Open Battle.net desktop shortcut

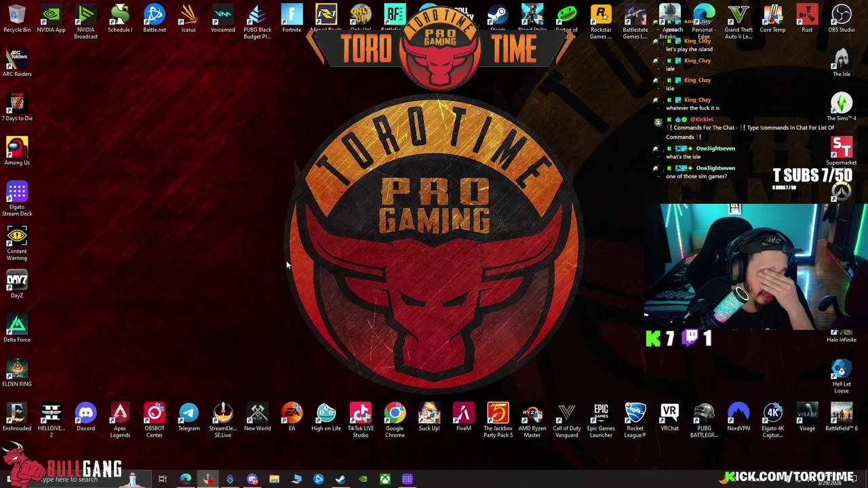click(154, 19)
